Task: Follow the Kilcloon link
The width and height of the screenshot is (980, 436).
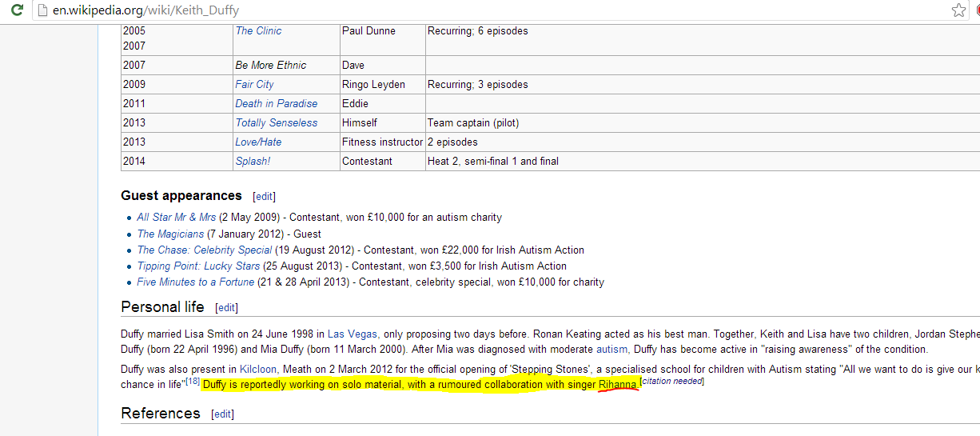Action: click(259, 369)
